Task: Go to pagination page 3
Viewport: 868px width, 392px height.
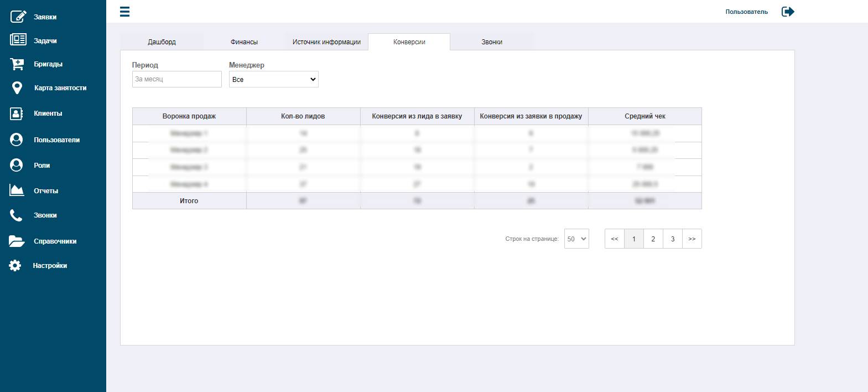Action: tap(673, 239)
